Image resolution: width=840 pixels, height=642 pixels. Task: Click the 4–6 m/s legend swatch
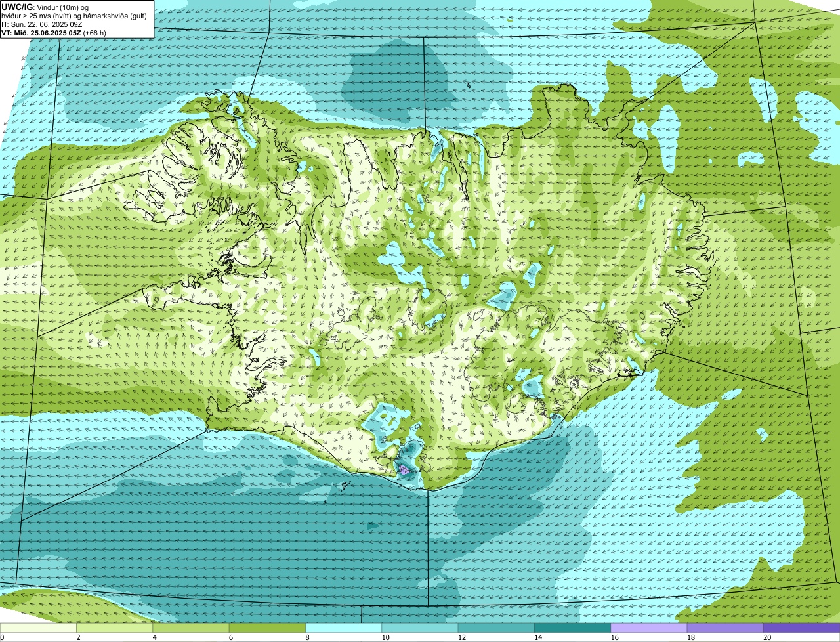[x=191, y=628]
